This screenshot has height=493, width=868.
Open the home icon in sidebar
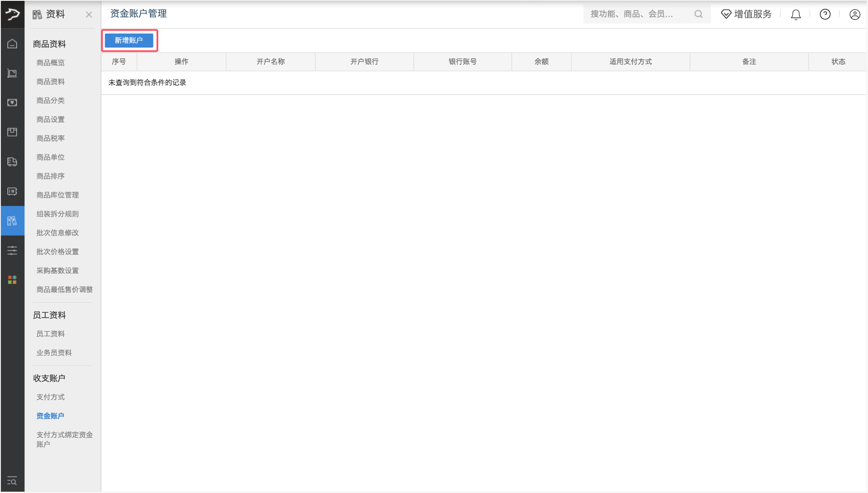point(12,44)
